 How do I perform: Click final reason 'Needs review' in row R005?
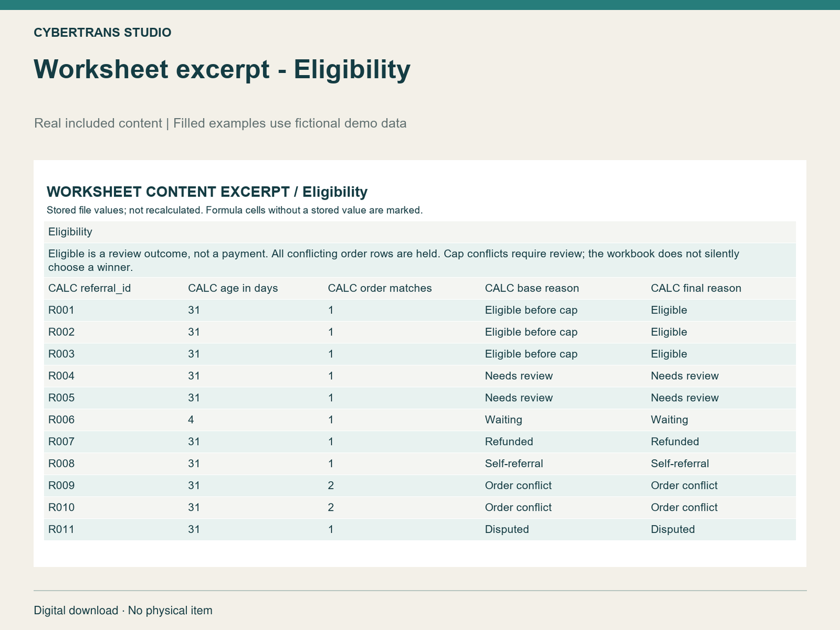[x=685, y=398]
